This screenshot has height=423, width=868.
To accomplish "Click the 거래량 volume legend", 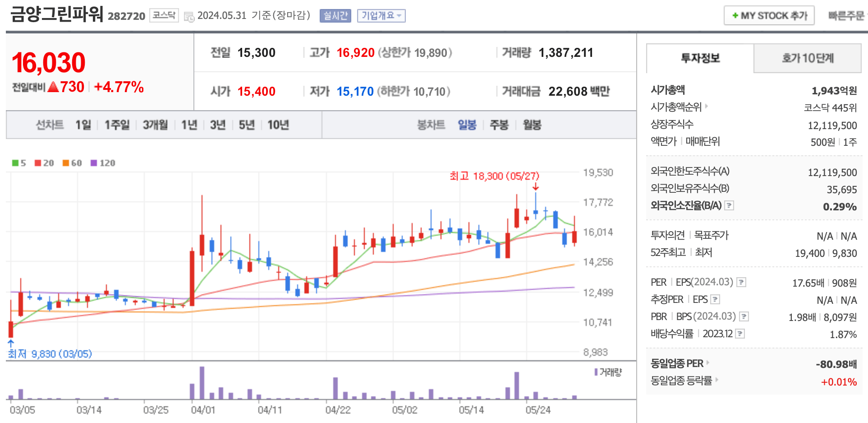I will tap(608, 372).
